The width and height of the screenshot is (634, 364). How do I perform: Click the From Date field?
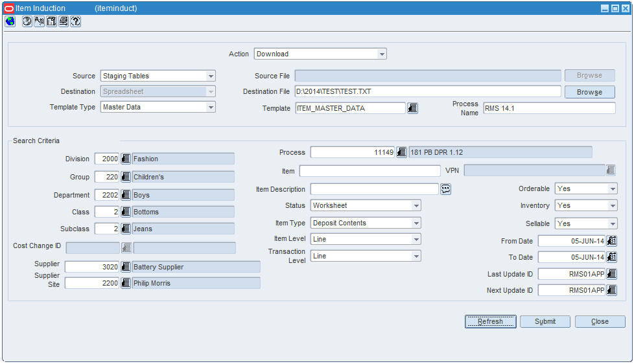(x=572, y=241)
